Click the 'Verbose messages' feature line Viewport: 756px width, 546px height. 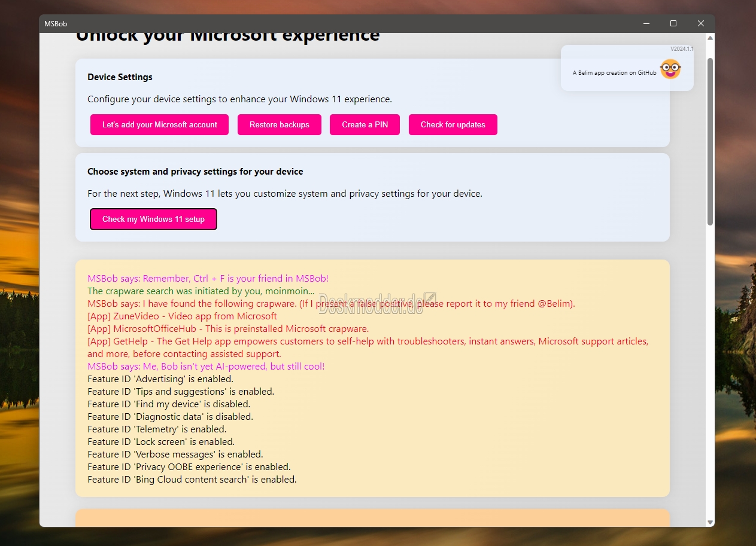point(175,454)
